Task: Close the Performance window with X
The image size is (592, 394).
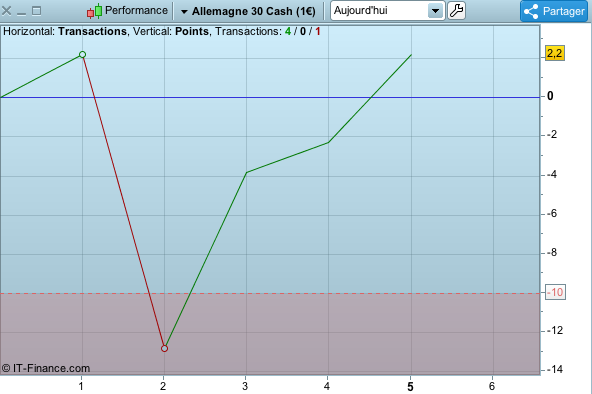Action: pyautogui.click(x=6, y=11)
